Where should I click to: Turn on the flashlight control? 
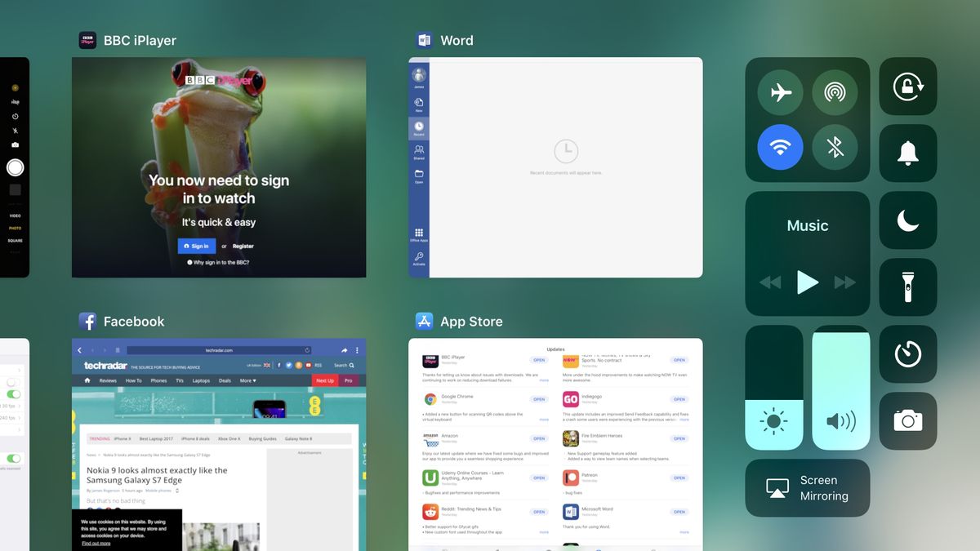click(x=908, y=287)
